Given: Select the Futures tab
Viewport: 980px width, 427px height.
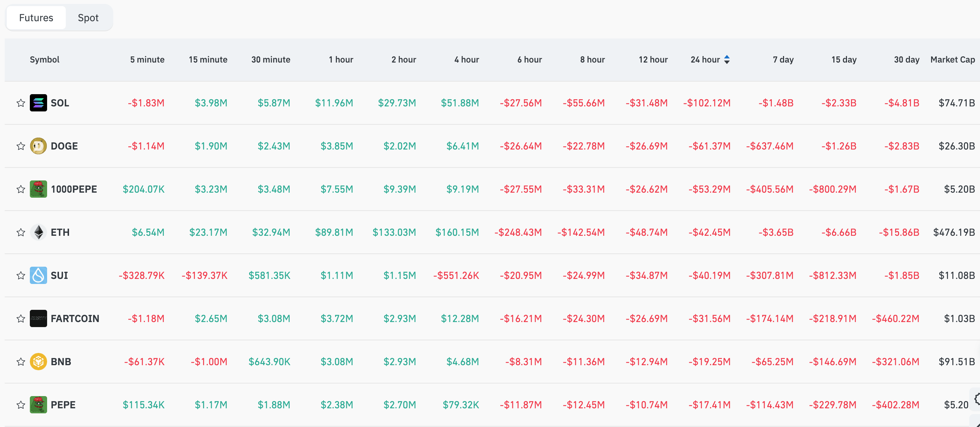Looking at the screenshot, I should click(x=36, y=18).
